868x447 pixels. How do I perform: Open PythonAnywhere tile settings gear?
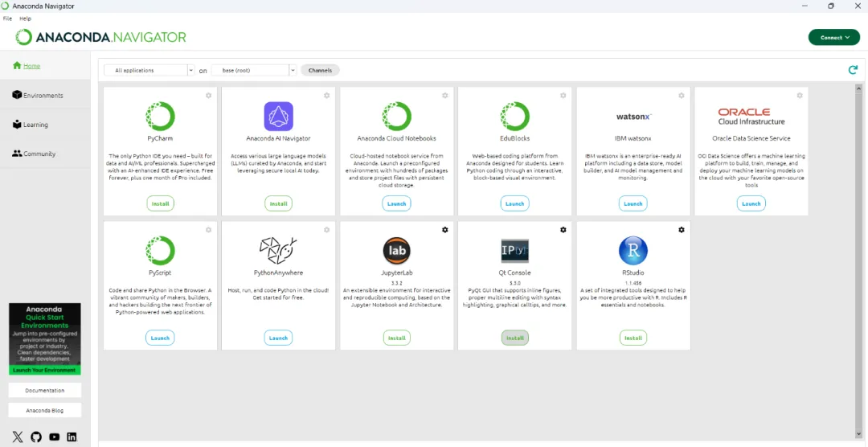(326, 229)
